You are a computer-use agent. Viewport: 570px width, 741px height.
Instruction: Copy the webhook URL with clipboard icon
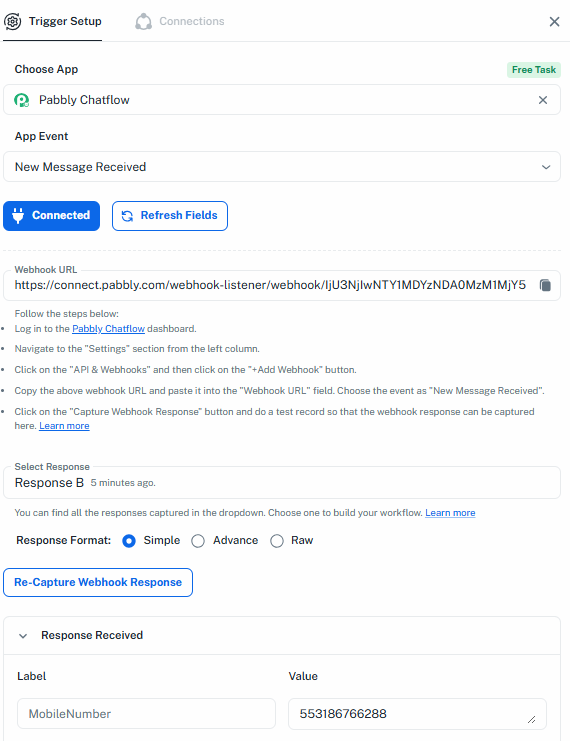545,285
